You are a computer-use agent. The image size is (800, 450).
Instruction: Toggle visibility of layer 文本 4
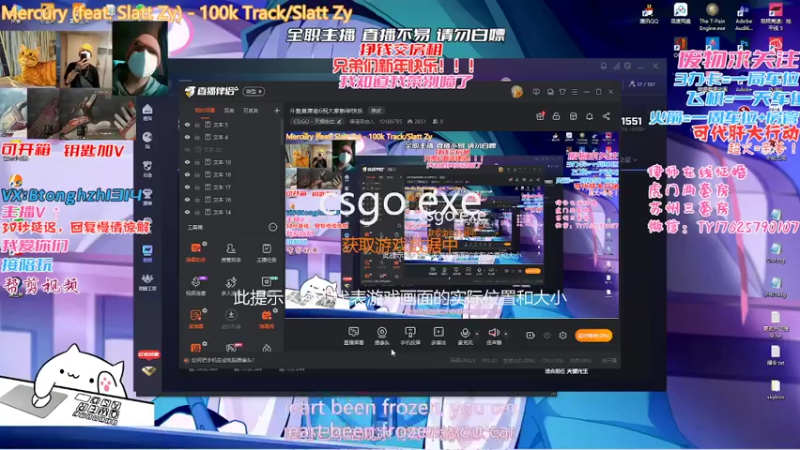pyautogui.click(x=187, y=137)
